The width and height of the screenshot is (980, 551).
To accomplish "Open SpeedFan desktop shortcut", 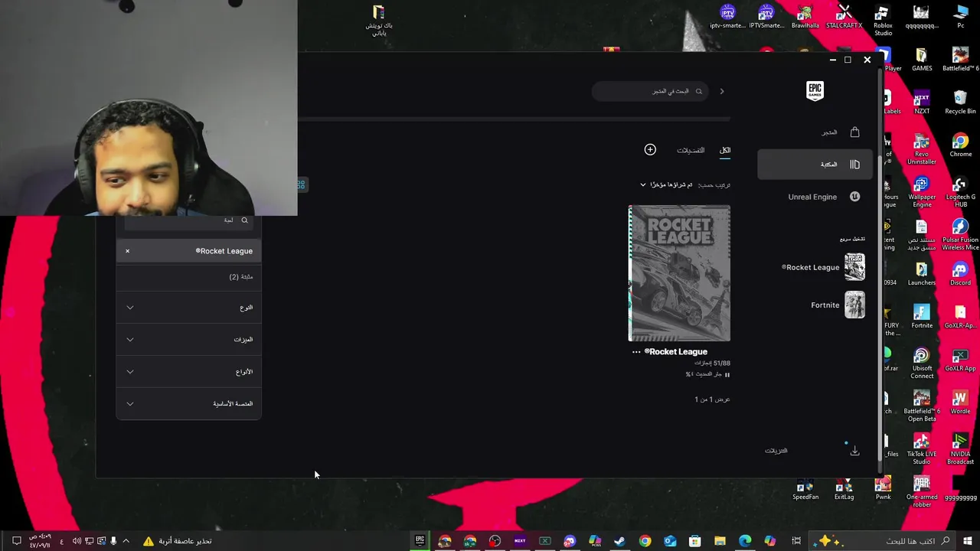I will click(805, 489).
